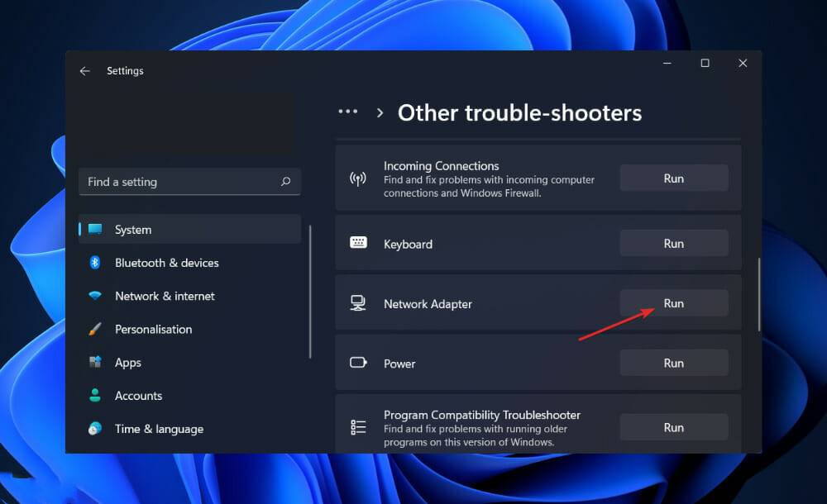Run the Keyboard troubleshooter
This screenshot has width=827, height=504.
point(673,243)
